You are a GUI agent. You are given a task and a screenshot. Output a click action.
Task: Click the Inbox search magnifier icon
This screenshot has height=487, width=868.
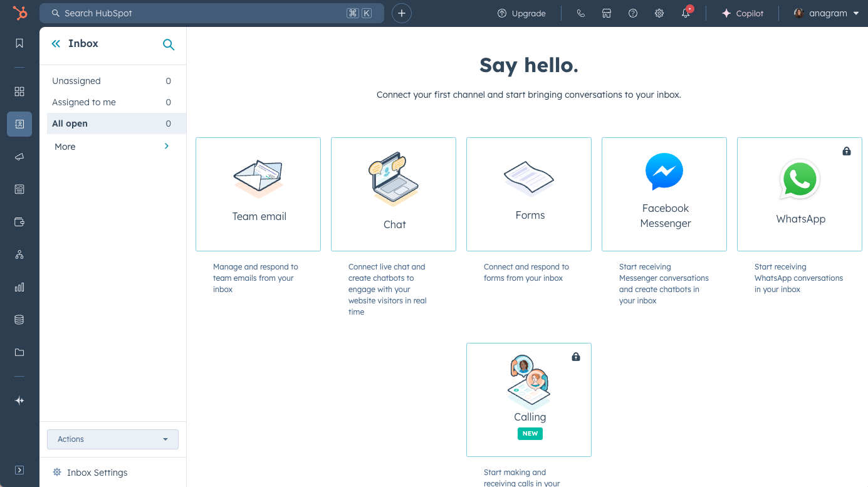[169, 45]
